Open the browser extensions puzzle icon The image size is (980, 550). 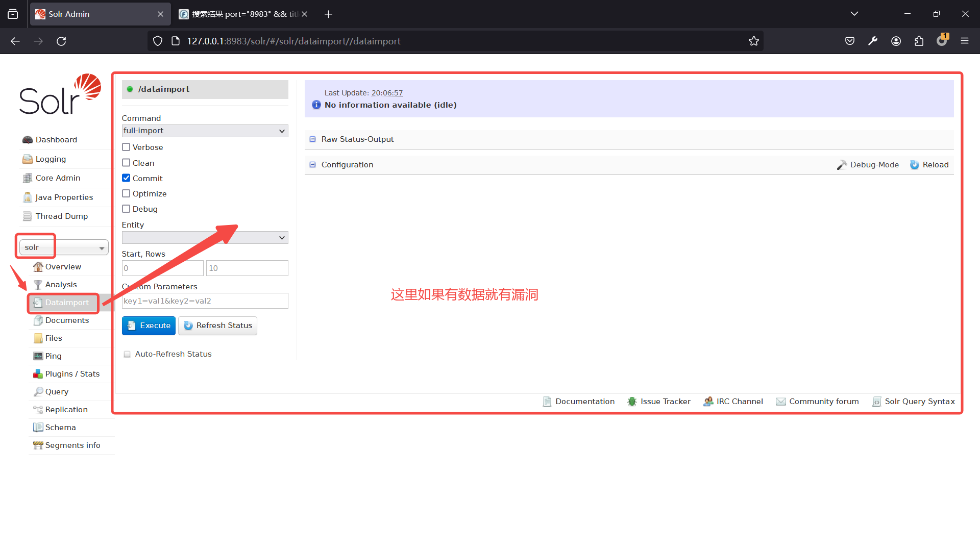(x=919, y=41)
